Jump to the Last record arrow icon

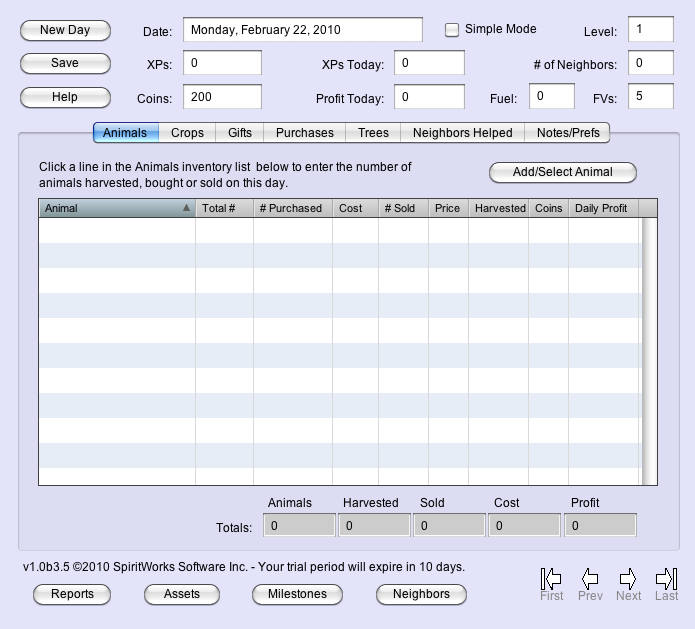point(666,578)
